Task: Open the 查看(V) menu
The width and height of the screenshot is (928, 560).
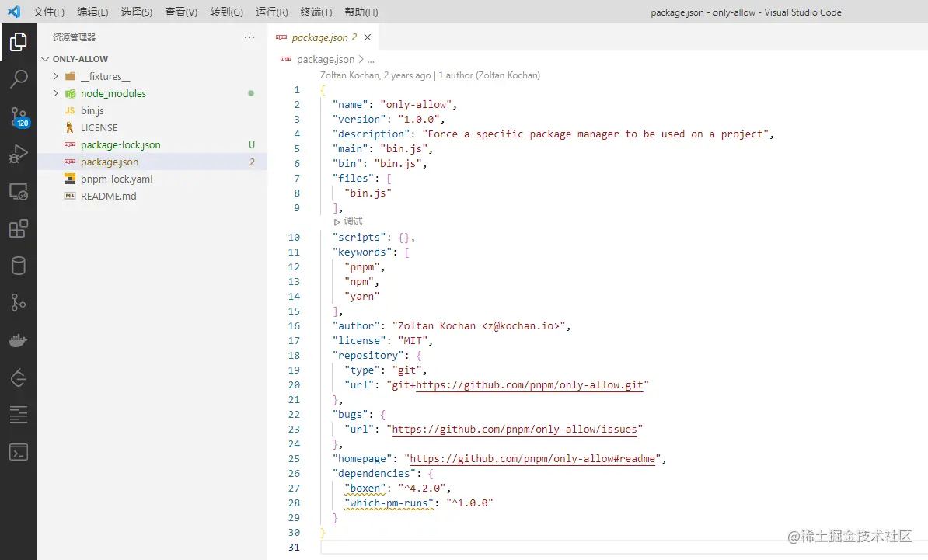Action: tap(181, 12)
